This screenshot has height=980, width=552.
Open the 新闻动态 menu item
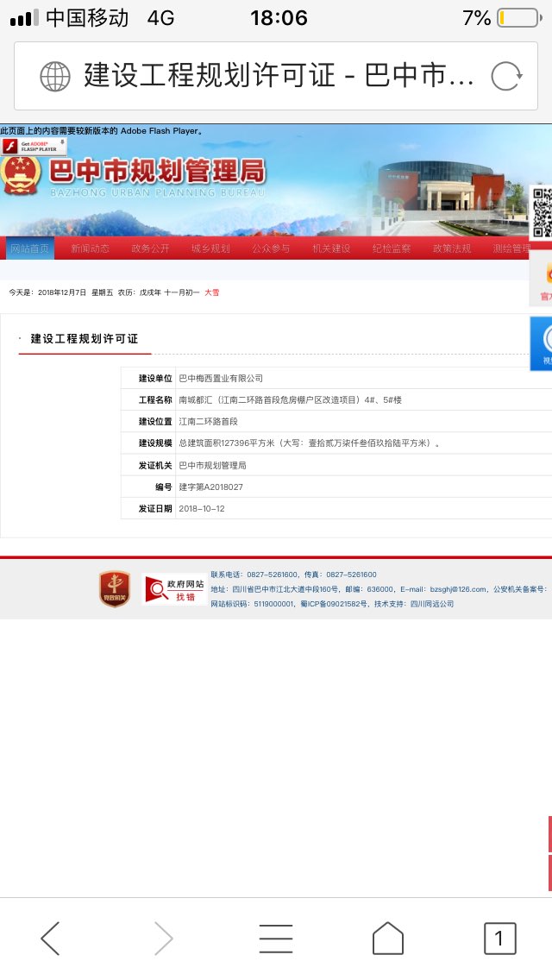(x=91, y=248)
